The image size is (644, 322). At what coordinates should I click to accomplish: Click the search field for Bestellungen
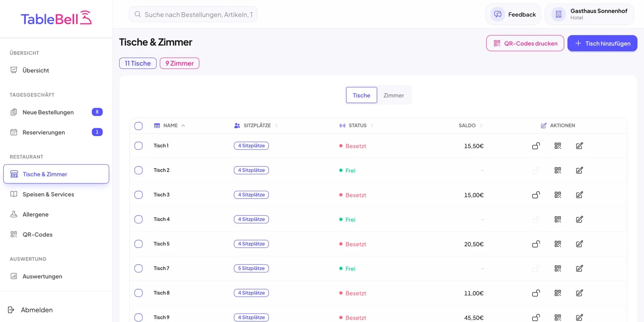pyautogui.click(x=193, y=14)
